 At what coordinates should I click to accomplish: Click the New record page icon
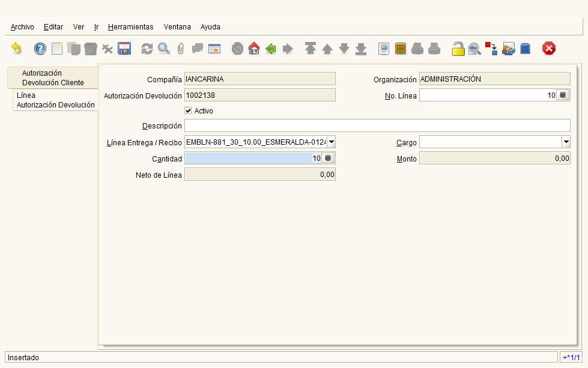(x=57, y=49)
